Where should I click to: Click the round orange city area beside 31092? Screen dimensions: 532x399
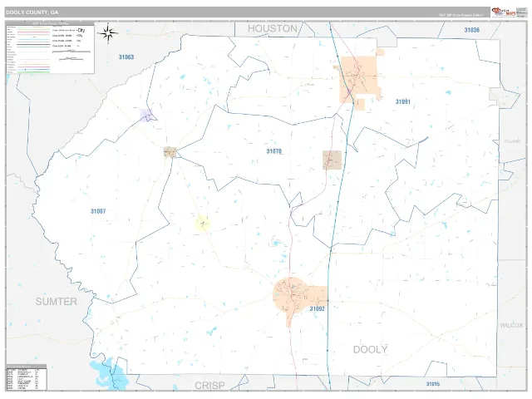point(292,297)
